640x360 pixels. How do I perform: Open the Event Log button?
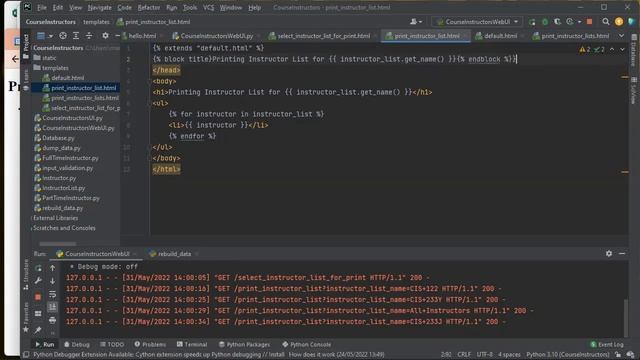(607, 344)
